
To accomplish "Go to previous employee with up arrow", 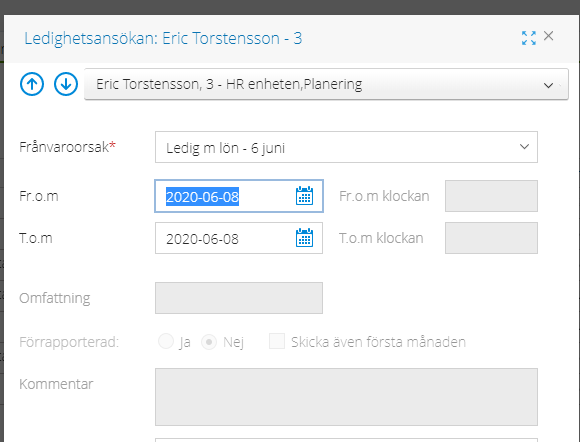I will 32,84.
